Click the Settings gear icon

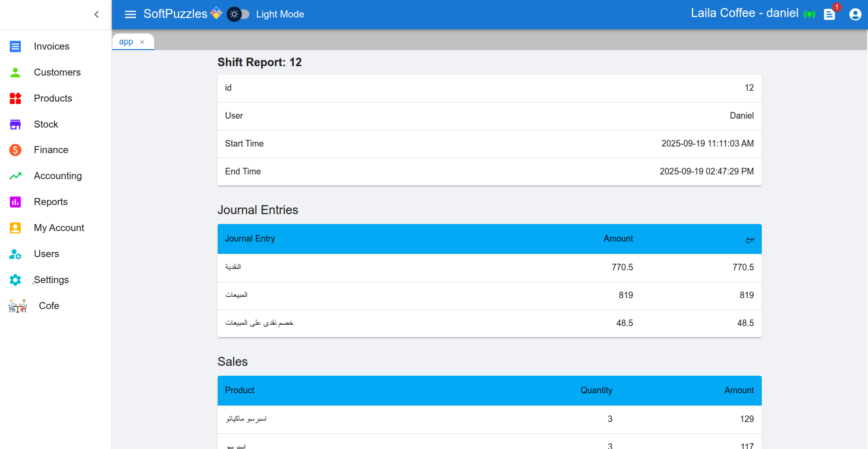pyautogui.click(x=15, y=280)
